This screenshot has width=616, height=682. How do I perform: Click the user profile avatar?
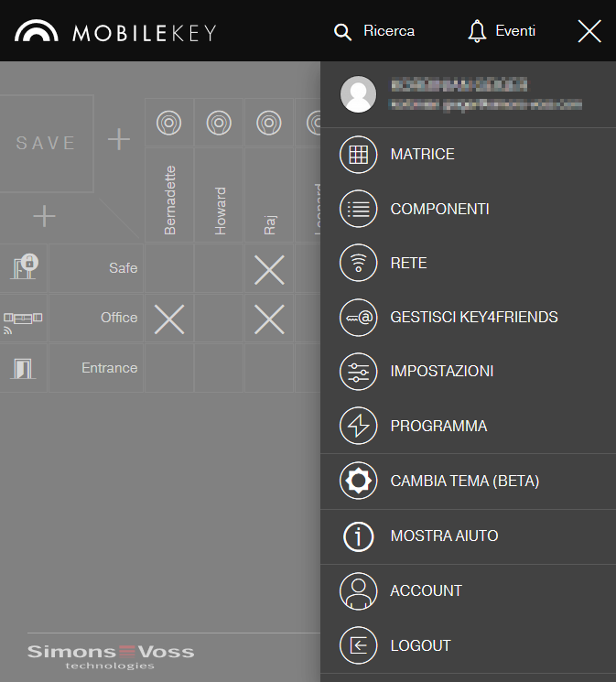pos(358,94)
